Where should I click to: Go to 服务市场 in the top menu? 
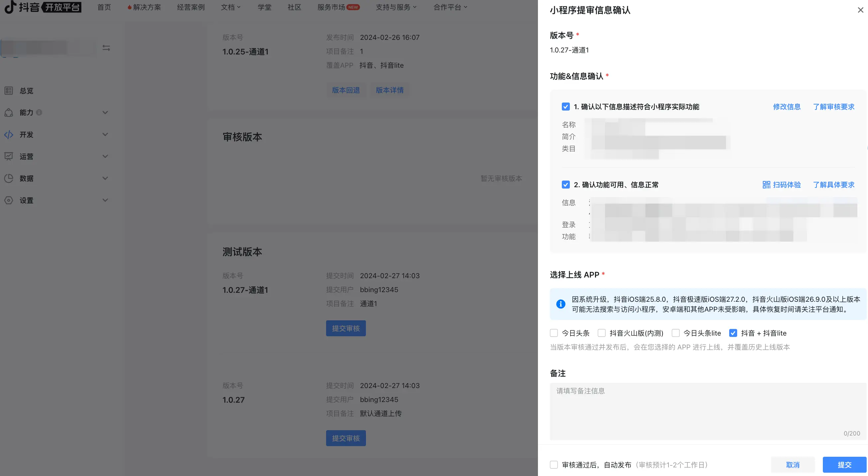click(x=331, y=7)
